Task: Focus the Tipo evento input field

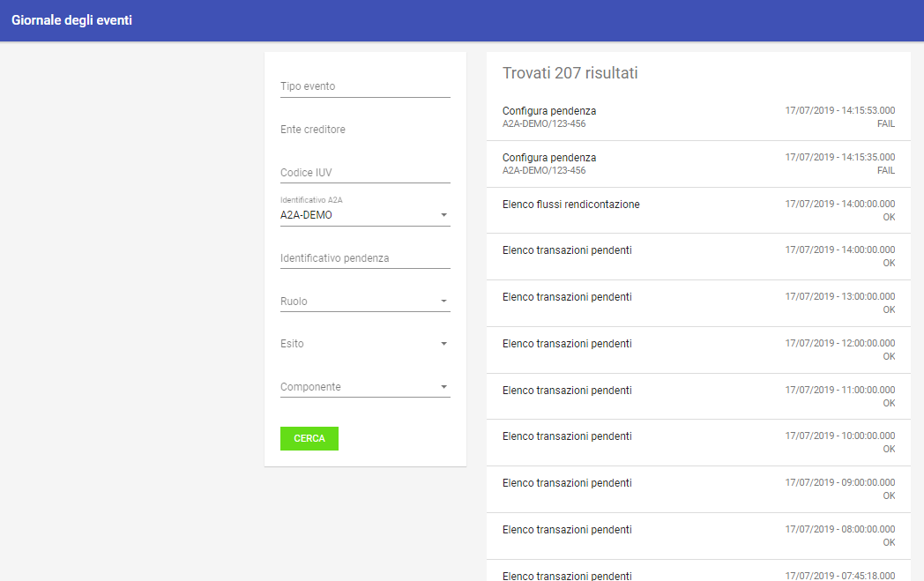Action: click(x=365, y=86)
